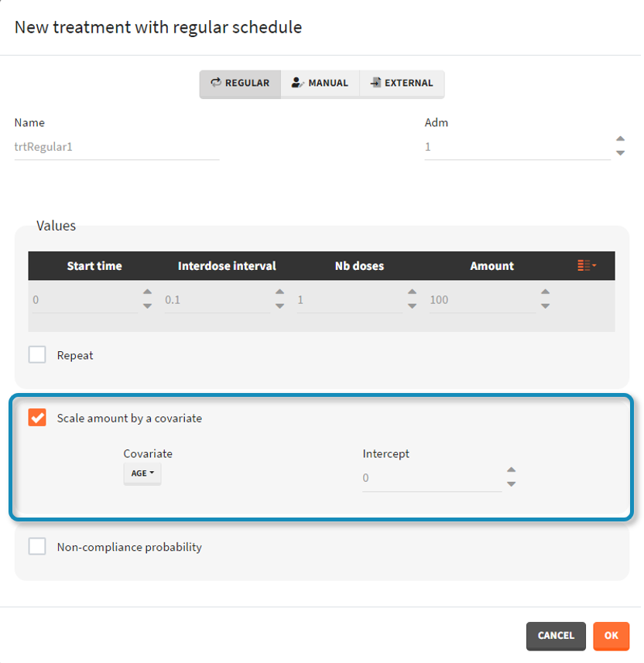The image size is (644, 663).
Task: Increase Nb doses with up arrow
Action: pos(412,292)
